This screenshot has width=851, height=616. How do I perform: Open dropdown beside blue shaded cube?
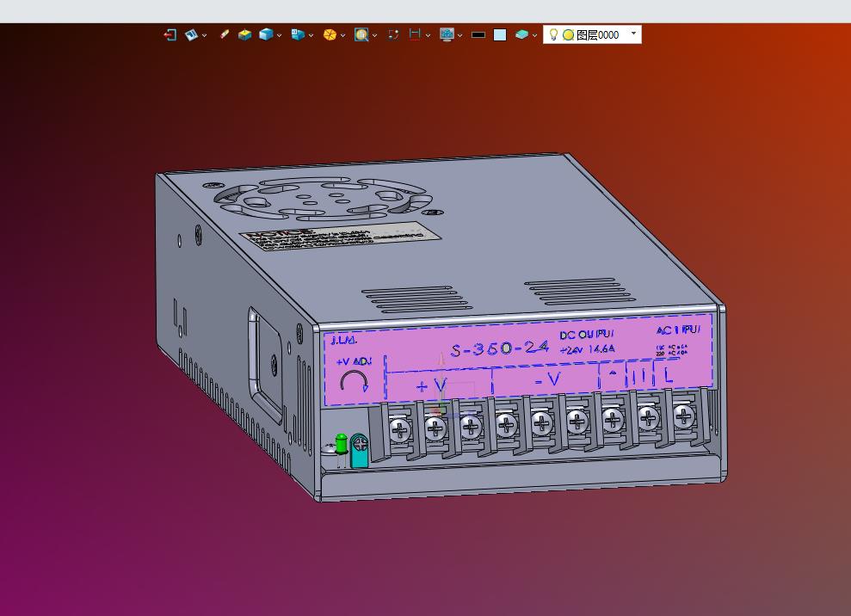pos(279,35)
